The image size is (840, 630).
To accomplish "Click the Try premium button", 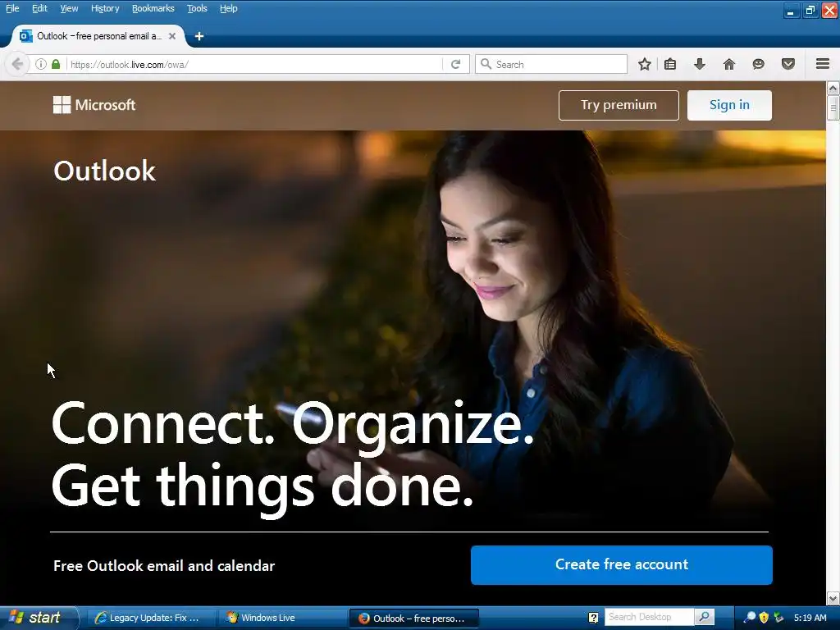I will tap(619, 105).
